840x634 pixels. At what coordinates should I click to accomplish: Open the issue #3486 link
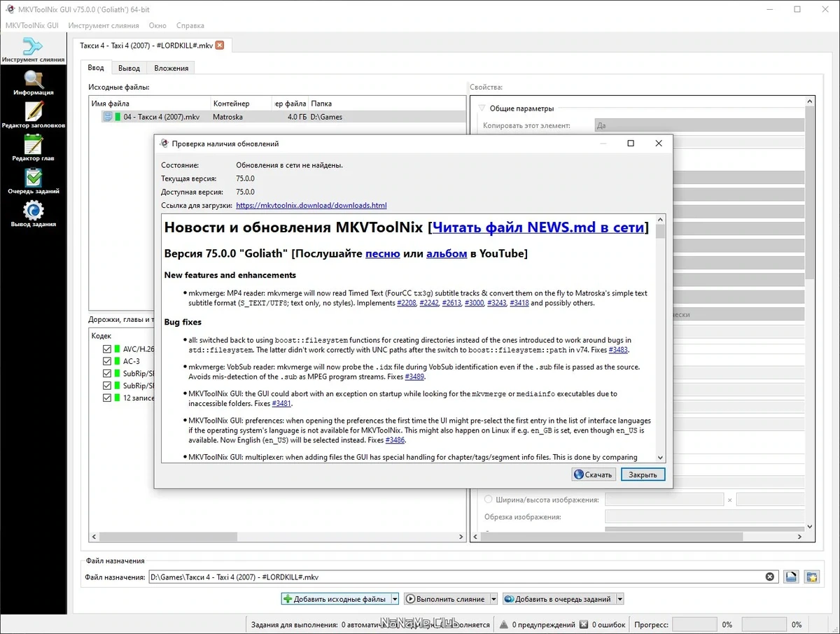[x=395, y=440]
